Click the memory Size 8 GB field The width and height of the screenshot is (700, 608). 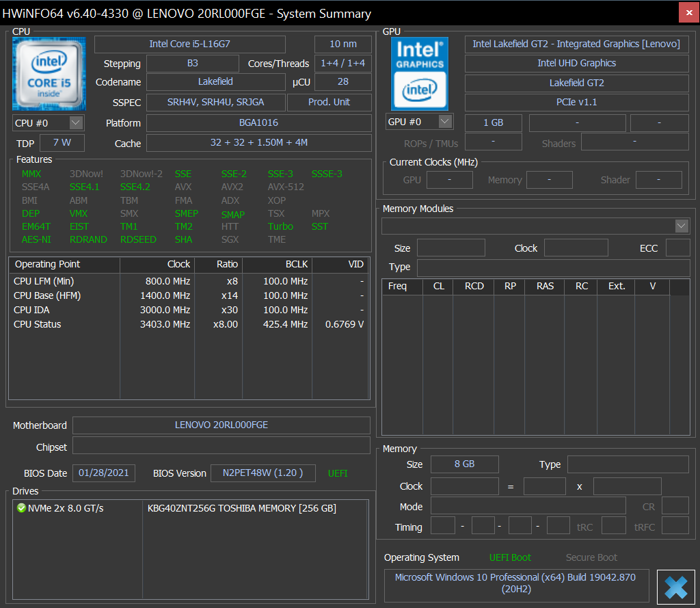[464, 464]
